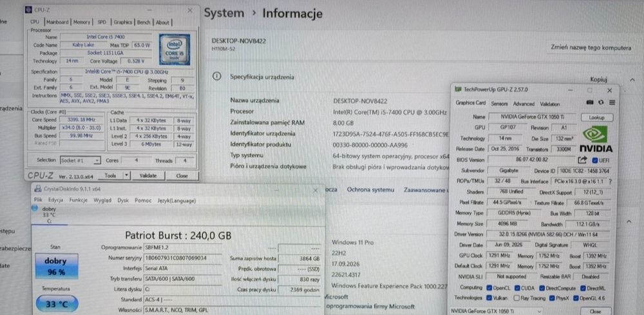Click Kopiuj button in device specification
Viewport: 644px width, 315px height.
click(x=598, y=79)
